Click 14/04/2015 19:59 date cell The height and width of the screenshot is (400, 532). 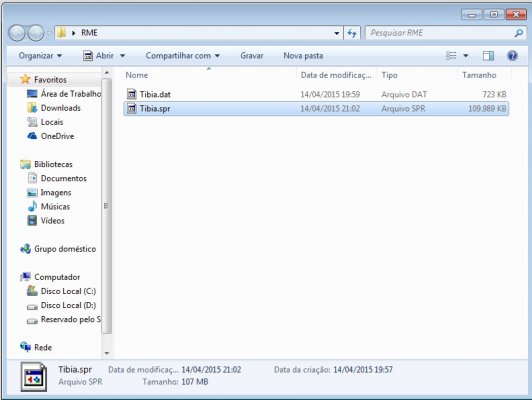click(x=330, y=94)
